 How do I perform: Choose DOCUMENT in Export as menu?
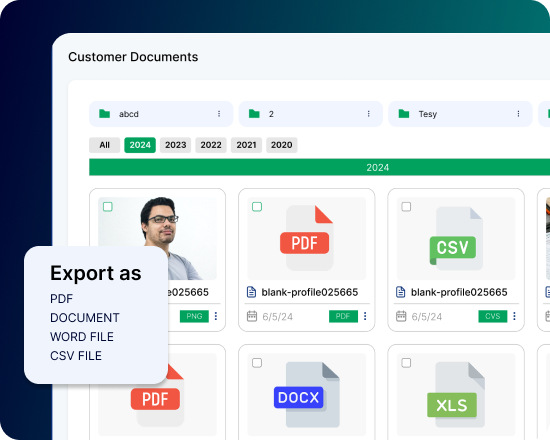85,318
